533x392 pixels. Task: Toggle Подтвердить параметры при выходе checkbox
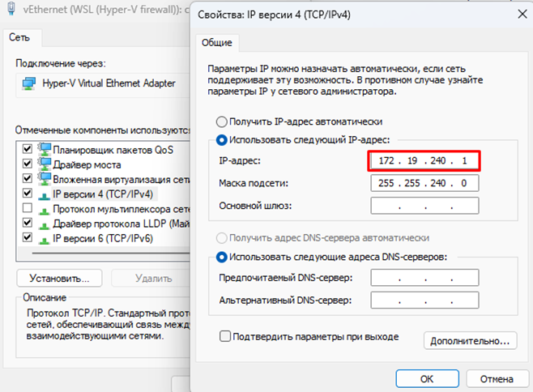225,336
